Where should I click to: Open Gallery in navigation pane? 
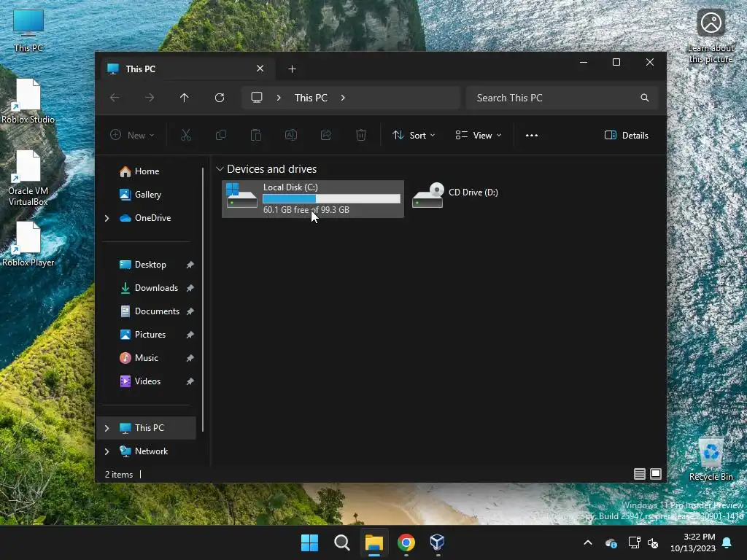pyautogui.click(x=147, y=195)
